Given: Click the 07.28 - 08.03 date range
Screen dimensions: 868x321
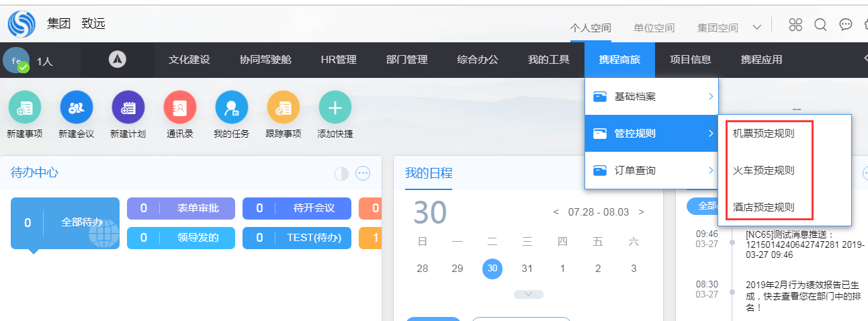Looking at the screenshot, I should point(599,212).
